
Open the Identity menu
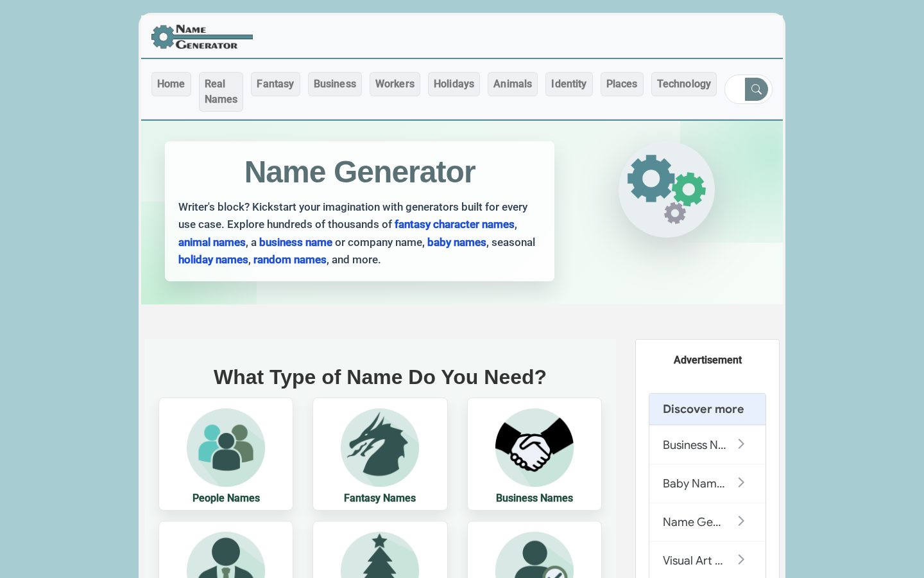click(569, 84)
